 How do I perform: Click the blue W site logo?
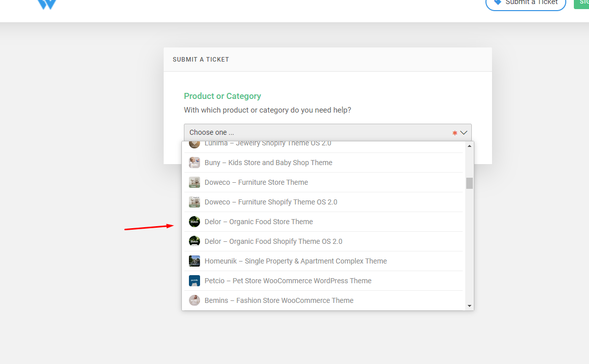coord(47,5)
